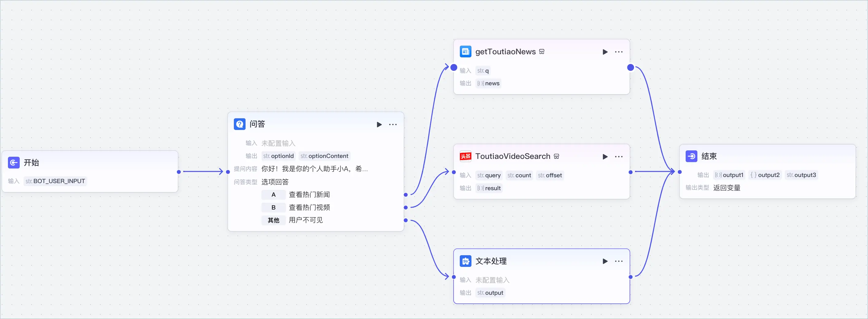
Task: Click the 开始 node output port
Action: click(179, 172)
